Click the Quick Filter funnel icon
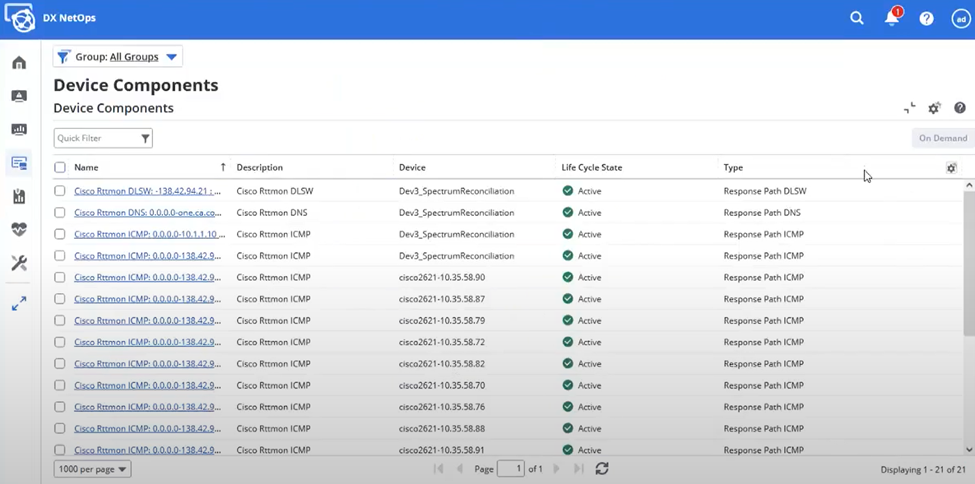This screenshot has width=975, height=484. pyautogui.click(x=146, y=138)
